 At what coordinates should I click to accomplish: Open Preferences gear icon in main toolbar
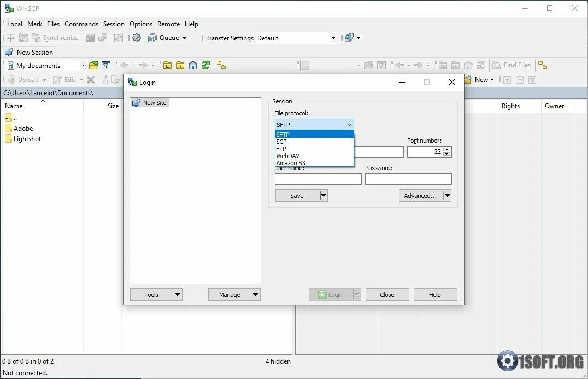click(x=137, y=38)
